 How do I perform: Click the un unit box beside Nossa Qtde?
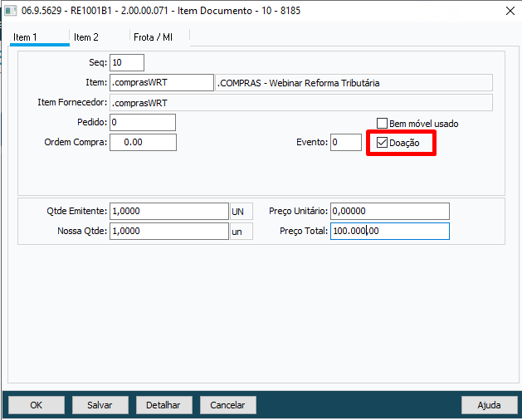[241, 231]
